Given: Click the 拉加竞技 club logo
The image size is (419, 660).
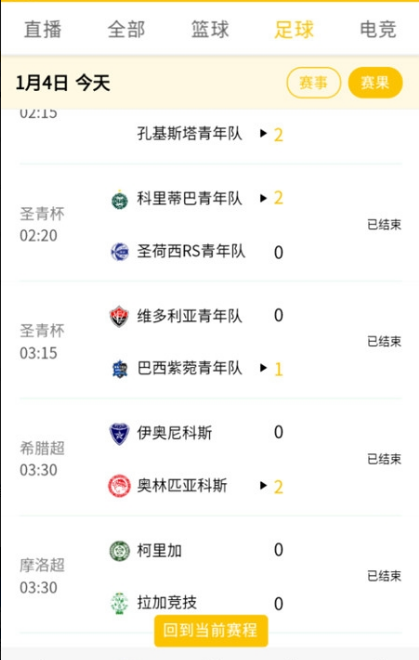Looking at the screenshot, I should [x=120, y=603].
